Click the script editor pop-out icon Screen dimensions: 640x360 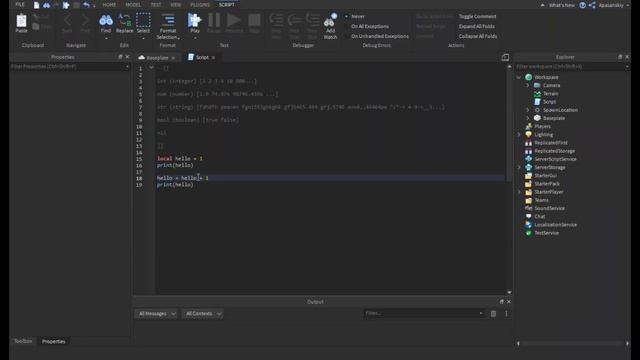coord(505,57)
